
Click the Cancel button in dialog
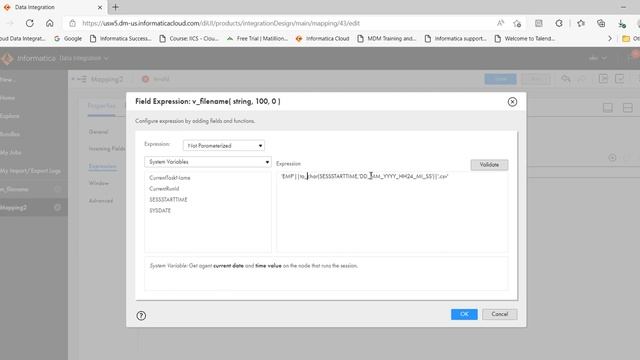click(x=500, y=314)
